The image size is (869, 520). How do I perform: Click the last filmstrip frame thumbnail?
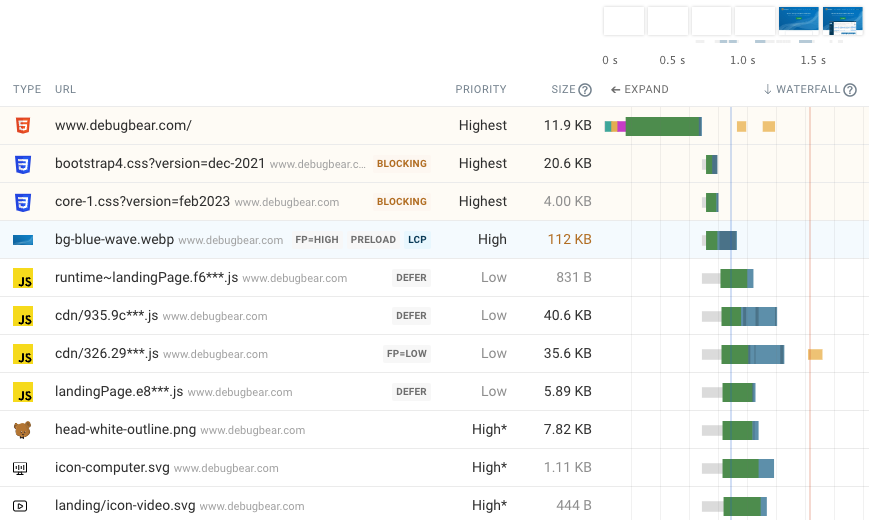pos(842,21)
